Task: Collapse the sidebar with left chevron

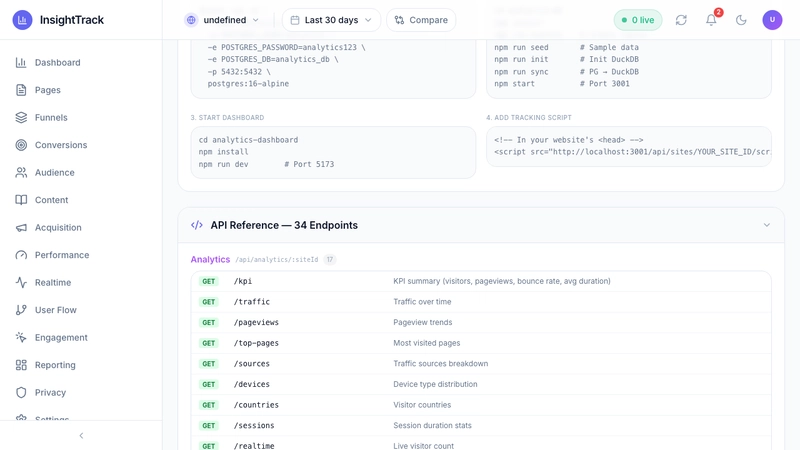Action: click(81, 436)
